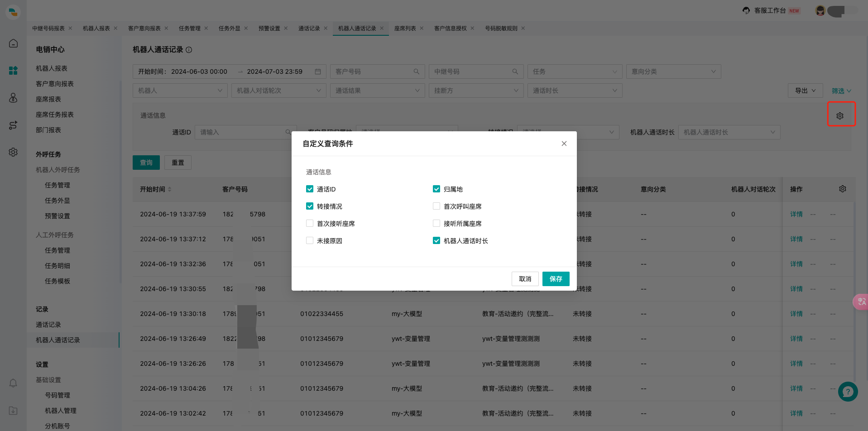Image resolution: width=868 pixels, height=431 pixels.
Task: Open the 机器人对话轮次 dropdown
Action: coord(279,91)
